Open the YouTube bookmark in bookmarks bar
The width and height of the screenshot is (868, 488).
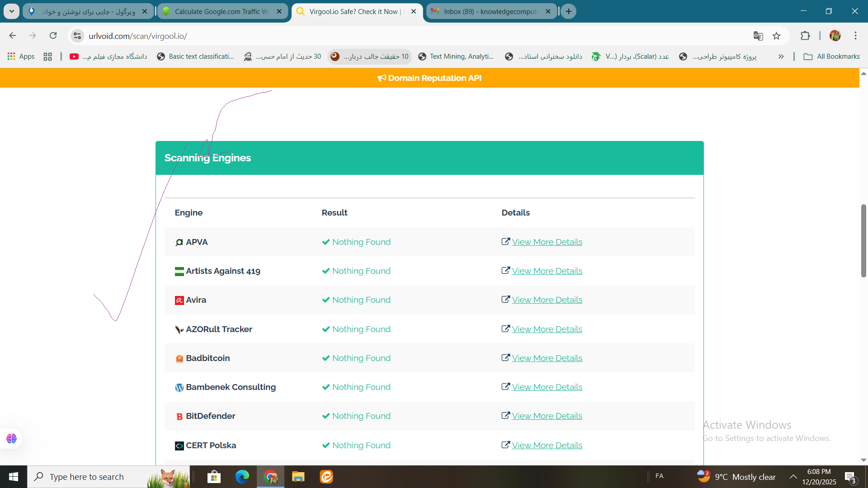click(x=74, y=56)
